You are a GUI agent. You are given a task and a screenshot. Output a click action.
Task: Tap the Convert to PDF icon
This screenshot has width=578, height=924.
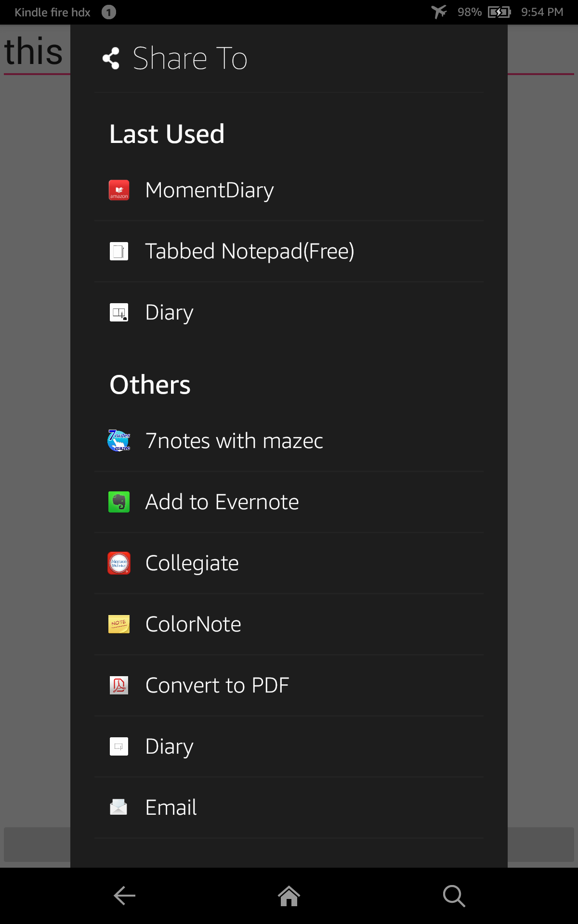pos(118,685)
